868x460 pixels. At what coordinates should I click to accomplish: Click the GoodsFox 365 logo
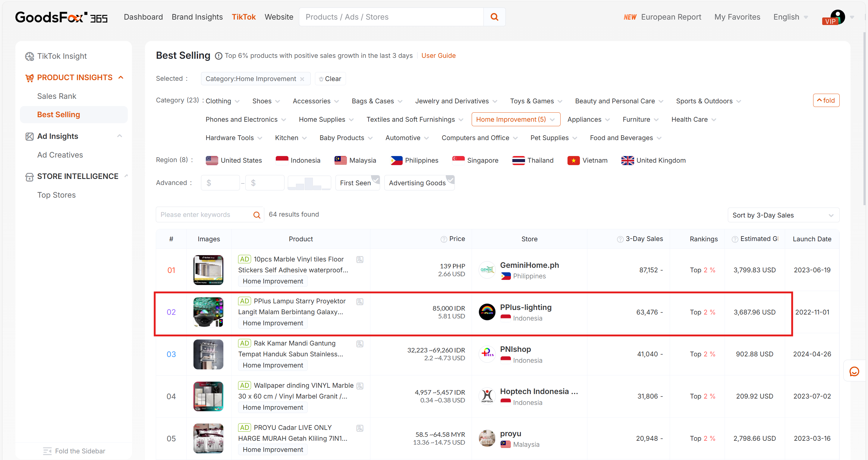coord(61,17)
